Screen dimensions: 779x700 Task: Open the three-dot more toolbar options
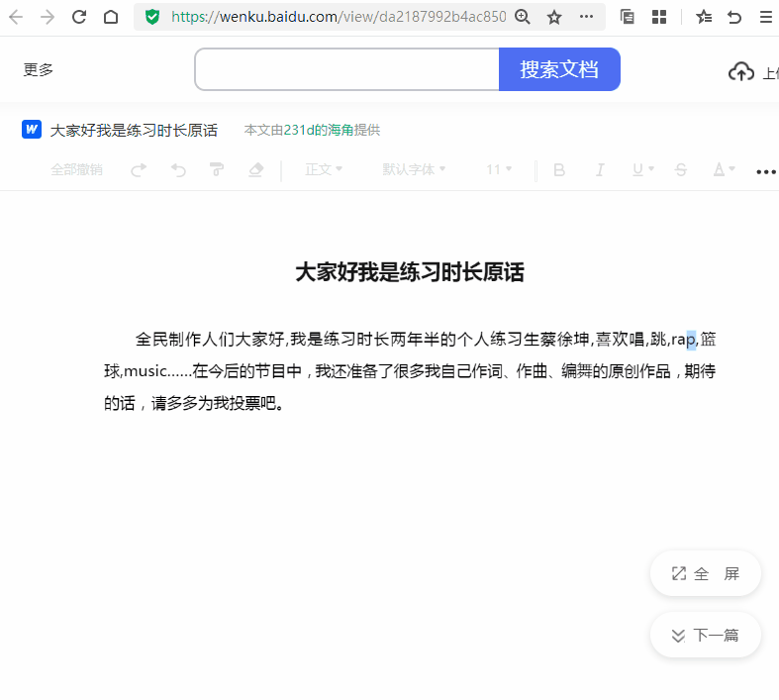[765, 171]
